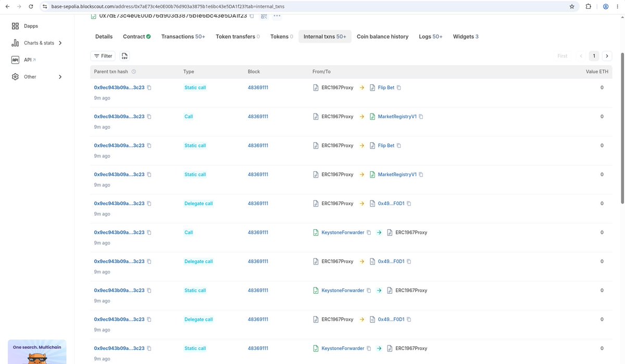625x364 pixels.
Task: Open the browser extensions puzzle icon
Action: pyautogui.click(x=589, y=7)
